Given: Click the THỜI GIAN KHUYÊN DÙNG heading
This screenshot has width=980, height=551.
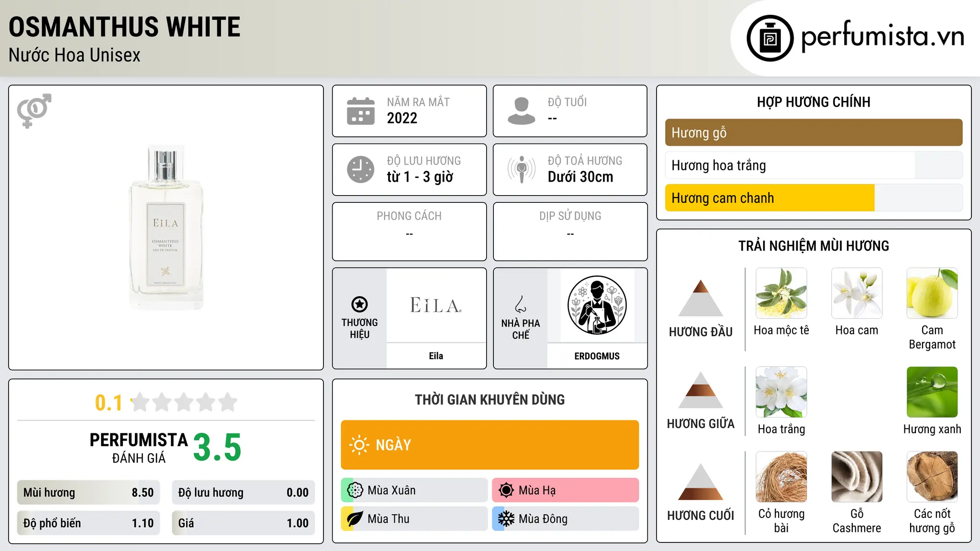Looking at the screenshot, I should [x=490, y=400].
